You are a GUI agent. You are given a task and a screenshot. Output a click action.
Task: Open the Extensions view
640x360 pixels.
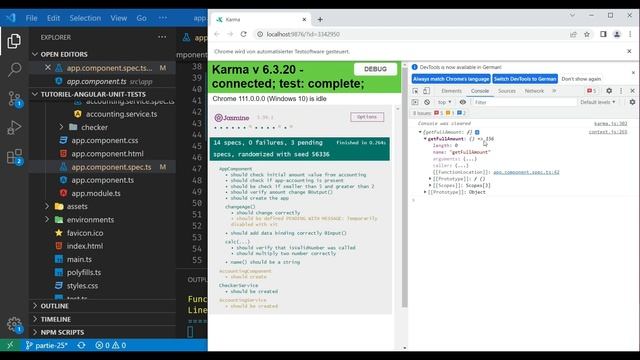click(15, 157)
